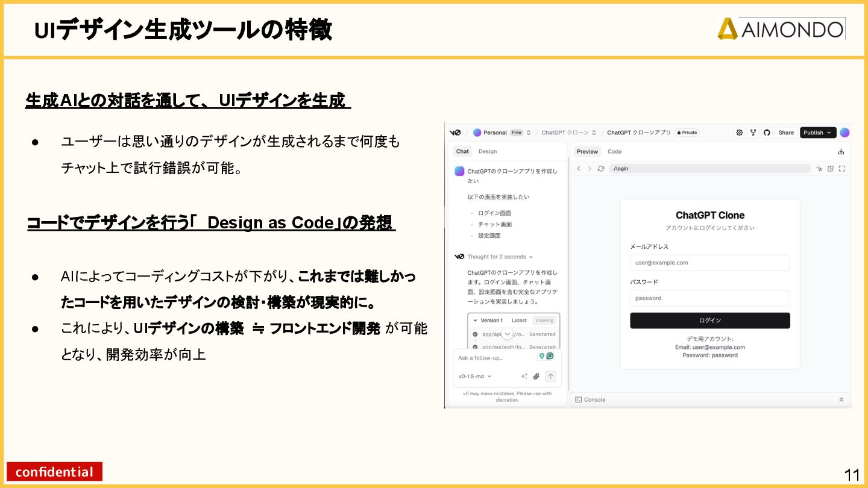Click the user avatar beside Publish
The width and height of the screenshot is (868, 488).
[844, 133]
